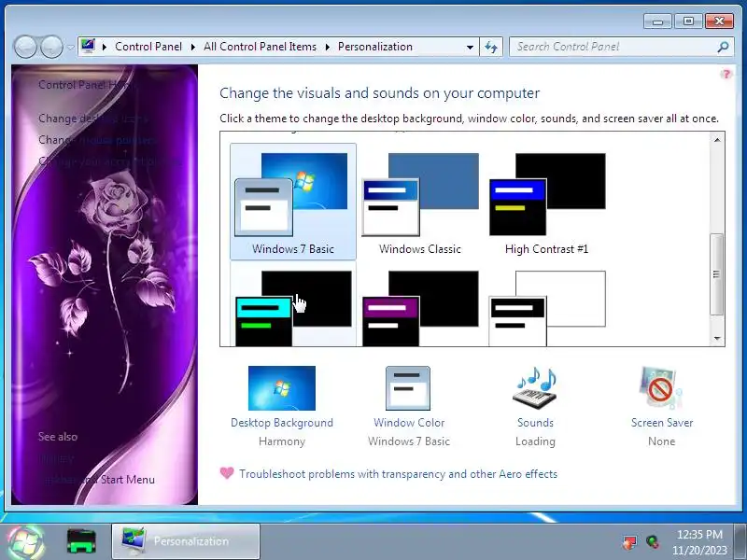Expand the arrow after All Control Panel Items
The height and width of the screenshot is (560, 747).
coord(328,47)
